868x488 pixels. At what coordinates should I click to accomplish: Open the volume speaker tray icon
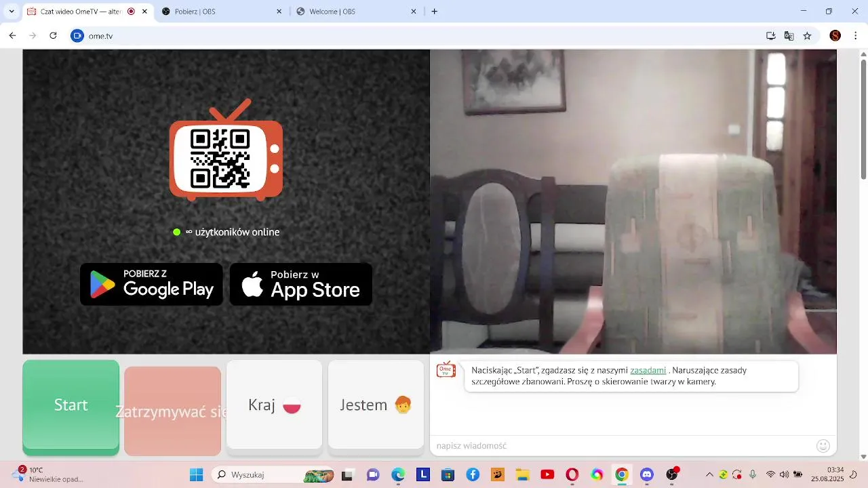(x=785, y=474)
